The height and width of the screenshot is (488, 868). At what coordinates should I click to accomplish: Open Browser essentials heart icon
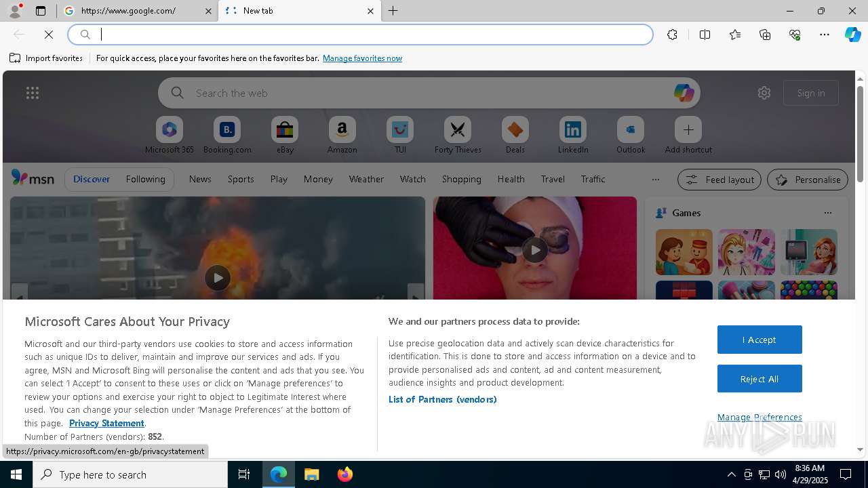click(x=795, y=35)
